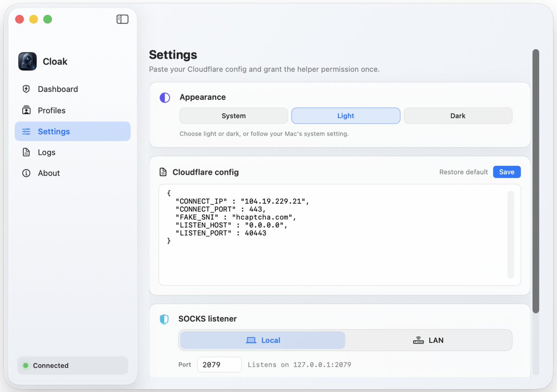Click the Port label
This screenshot has width=557, height=392.
point(185,365)
